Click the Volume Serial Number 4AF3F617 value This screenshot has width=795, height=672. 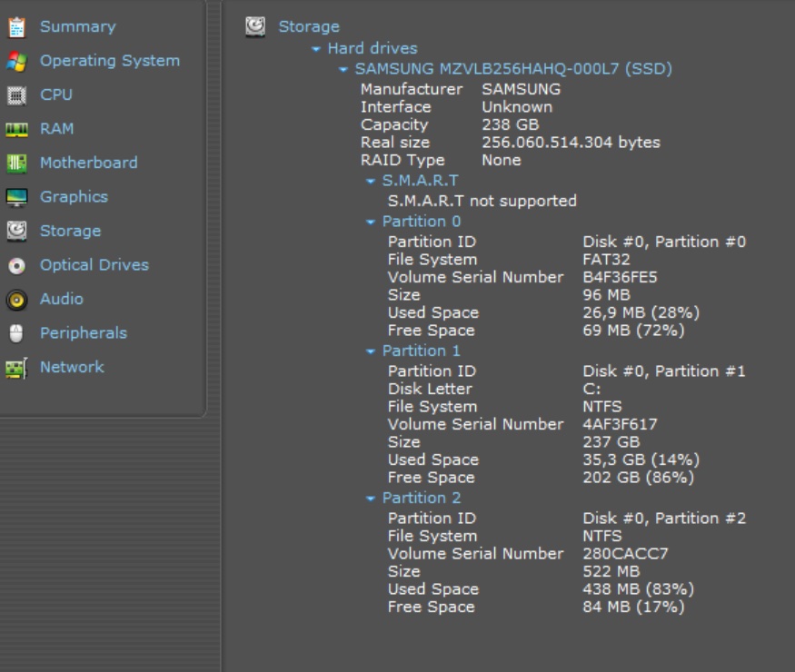pyautogui.click(x=620, y=424)
